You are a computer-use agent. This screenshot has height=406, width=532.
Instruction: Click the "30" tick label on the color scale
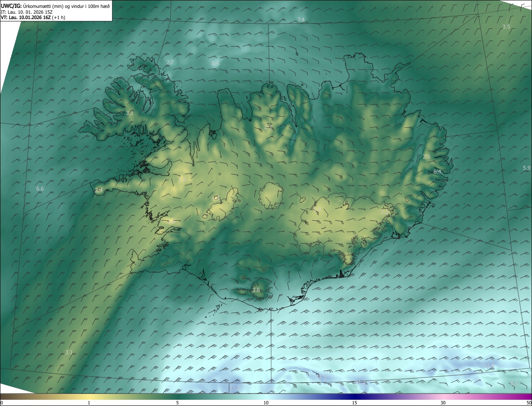pyautogui.click(x=443, y=403)
